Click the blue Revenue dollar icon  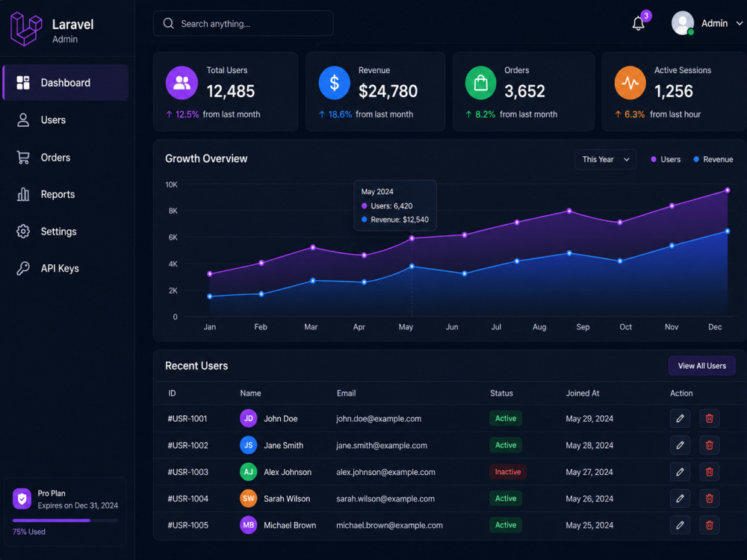pos(334,83)
